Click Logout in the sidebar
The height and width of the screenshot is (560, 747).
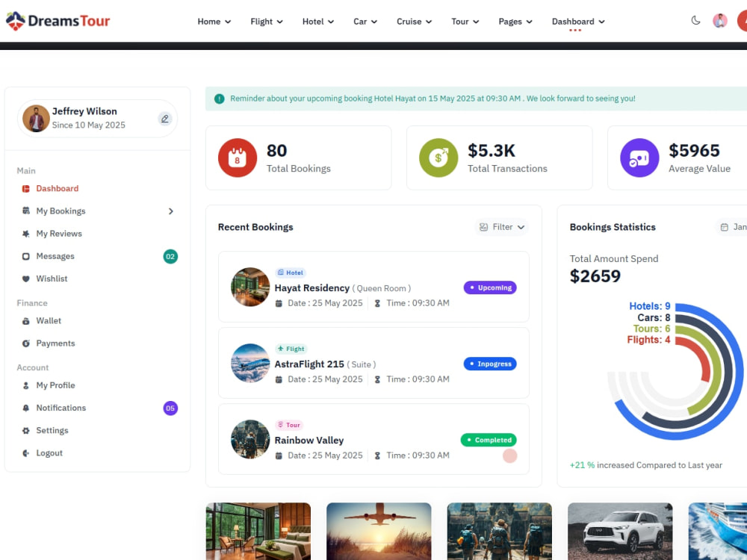pyautogui.click(x=49, y=453)
